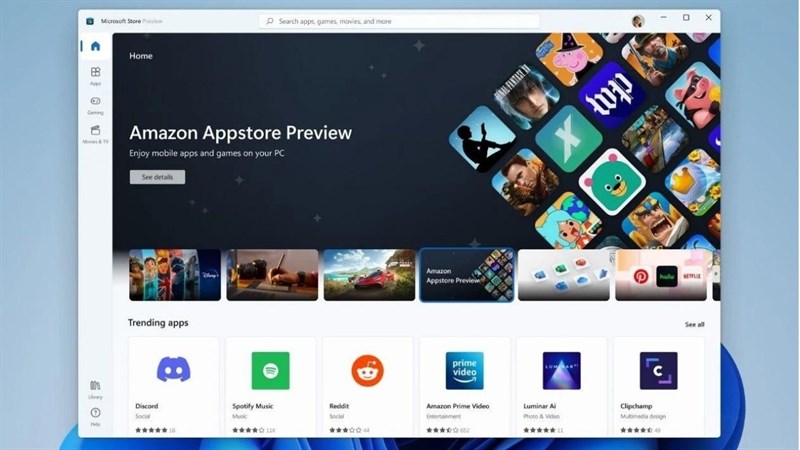Click the Clipchamp title text
This screenshot has width=800, height=450.
[x=636, y=406]
